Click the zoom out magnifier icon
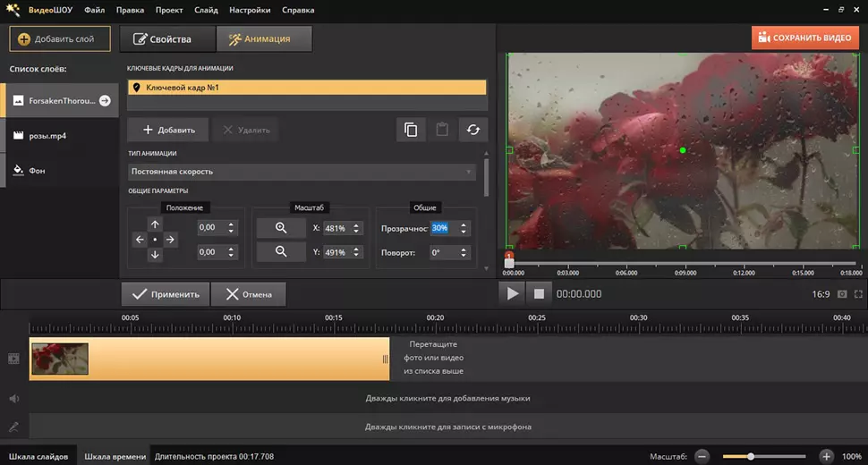868x465 pixels. (281, 251)
